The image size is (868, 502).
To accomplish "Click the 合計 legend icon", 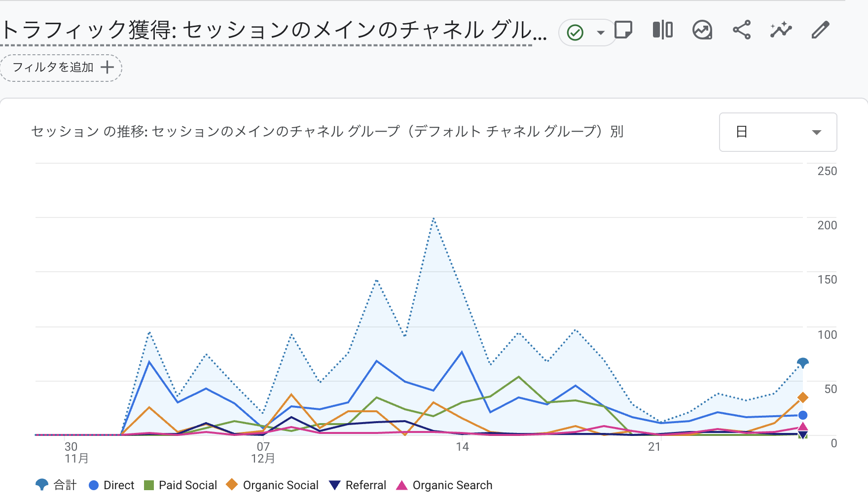I will pyautogui.click(x=42, y=485).
